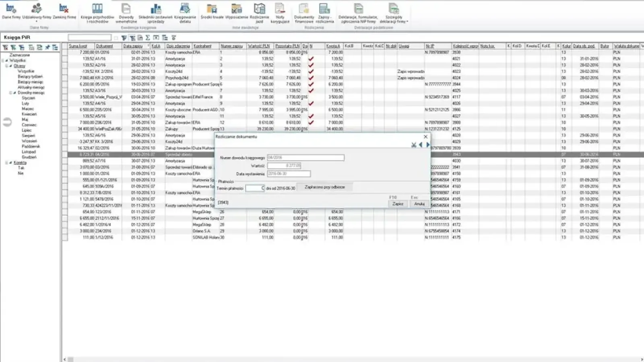Viewport: 644px width, 362px height.
Task: Tick the row checkbox for document 05/2016
Action: [65, 84]
